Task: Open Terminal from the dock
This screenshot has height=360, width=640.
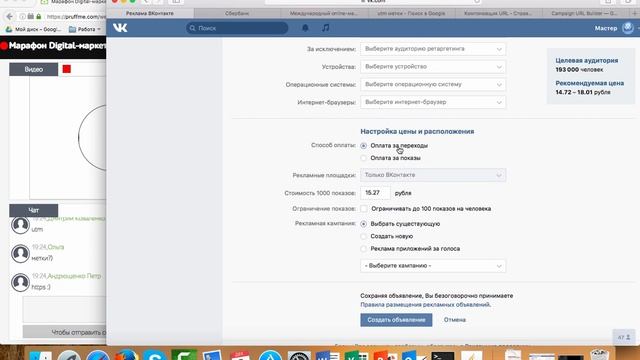Action: [x=442, y=356]
